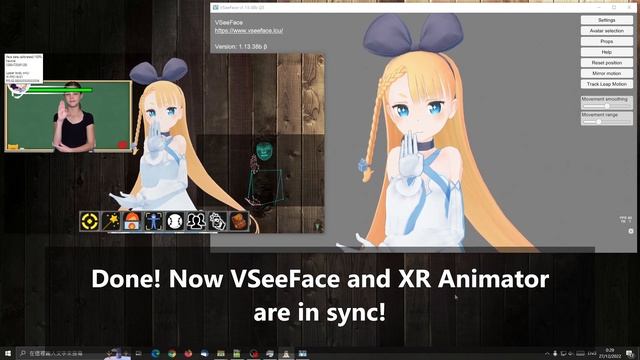This screenshot has height=360, width=640.
Task: Click the Mirror motion button
Action: pos(607,73)
